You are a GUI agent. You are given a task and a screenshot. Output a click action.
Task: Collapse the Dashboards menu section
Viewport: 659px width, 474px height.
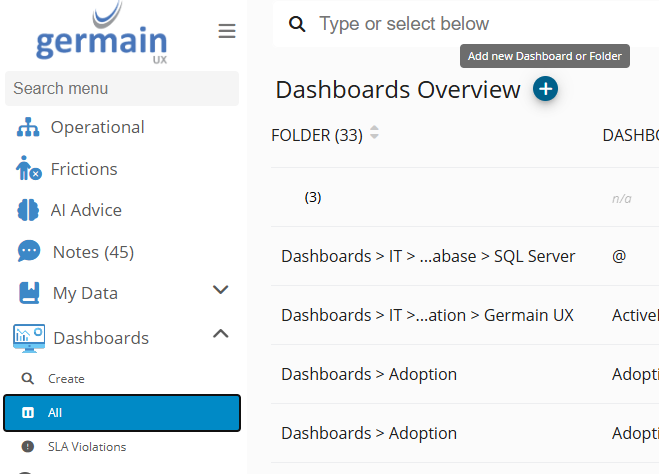(221, 334)
